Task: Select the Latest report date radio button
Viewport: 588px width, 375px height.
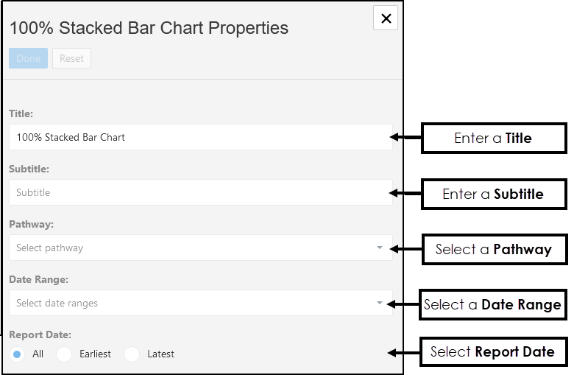Action: coord(132,354)
